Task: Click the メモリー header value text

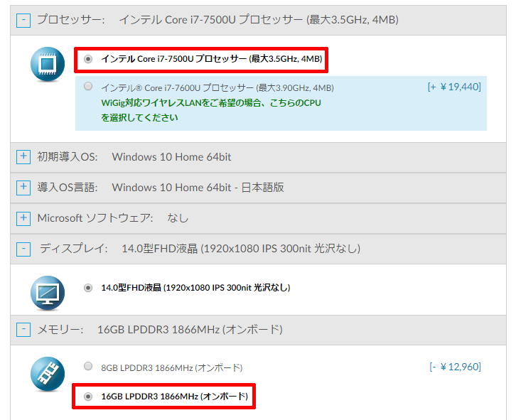Action: [190, 330]
